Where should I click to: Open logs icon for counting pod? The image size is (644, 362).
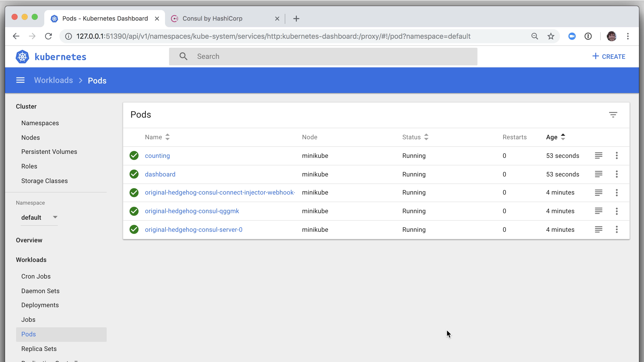598,156
